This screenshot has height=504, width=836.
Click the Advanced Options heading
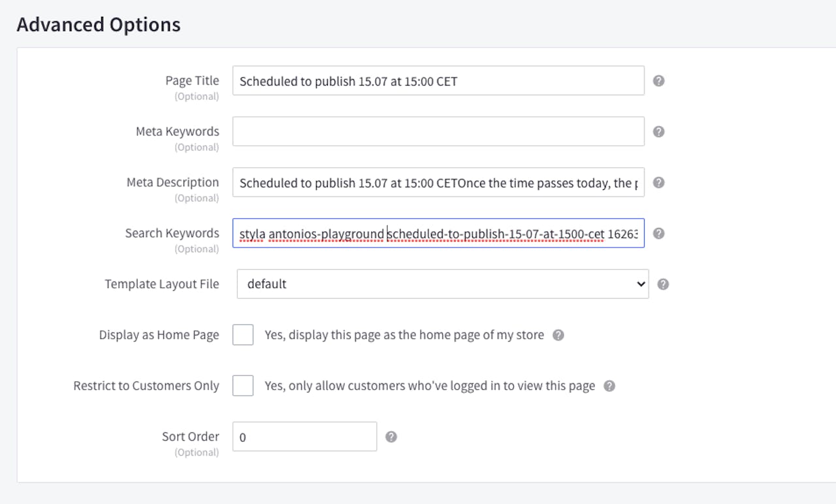(99, 25)
